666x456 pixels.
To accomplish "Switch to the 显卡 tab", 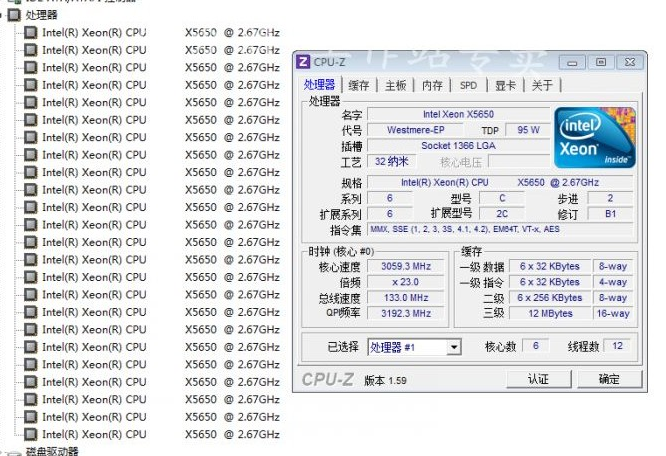I will click(x=505, y=86).
